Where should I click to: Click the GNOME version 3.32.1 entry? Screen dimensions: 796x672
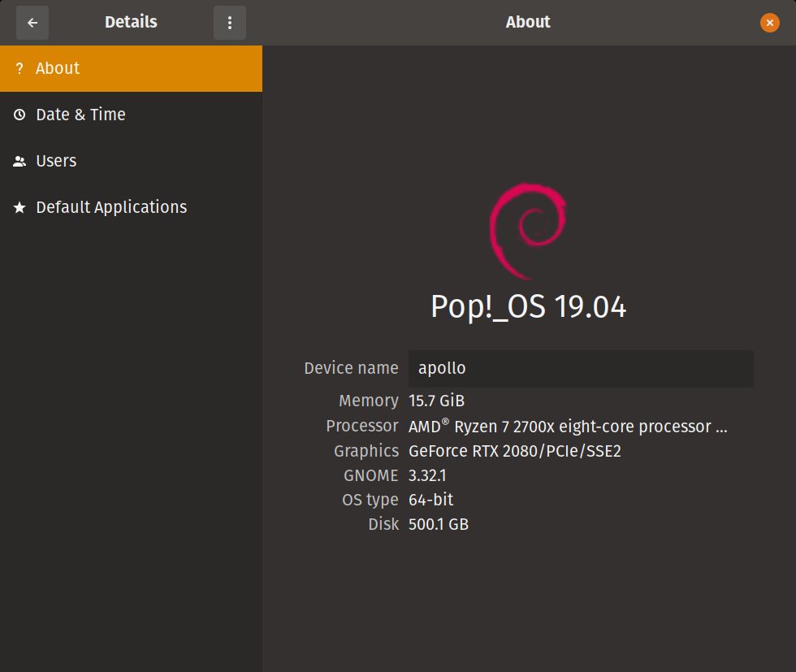426,475
